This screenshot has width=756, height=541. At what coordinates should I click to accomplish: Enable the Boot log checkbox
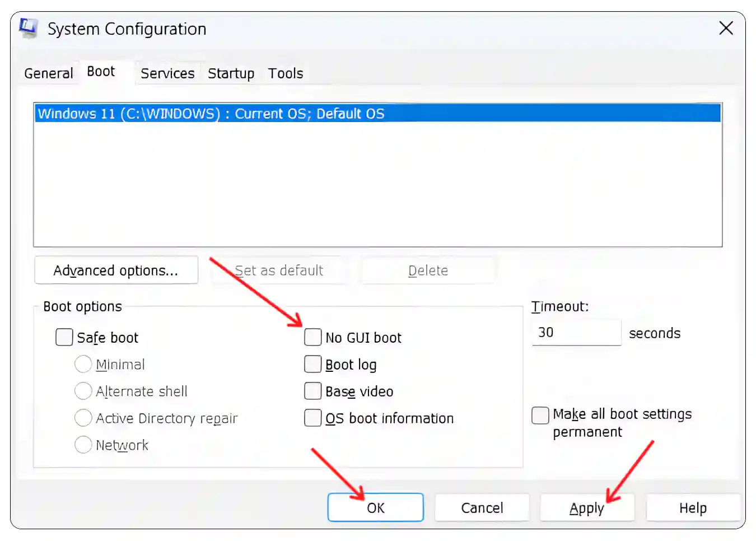(x=313, y=365)
